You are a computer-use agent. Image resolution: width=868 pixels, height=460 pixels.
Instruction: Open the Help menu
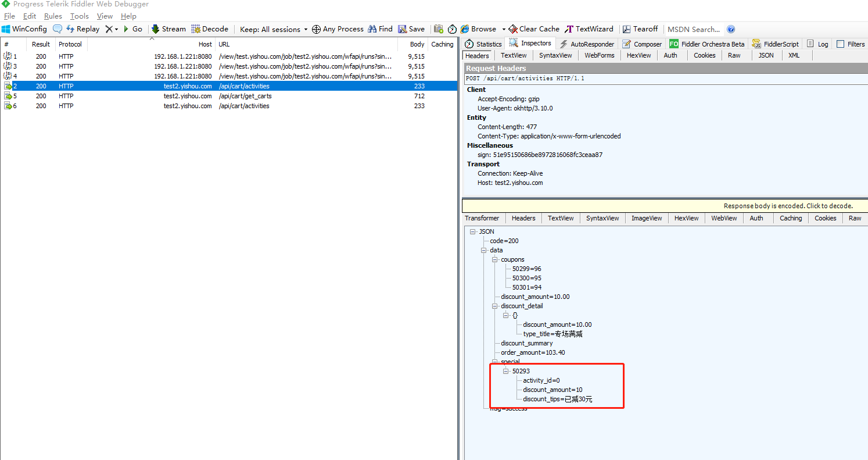[x=128, y=16]
